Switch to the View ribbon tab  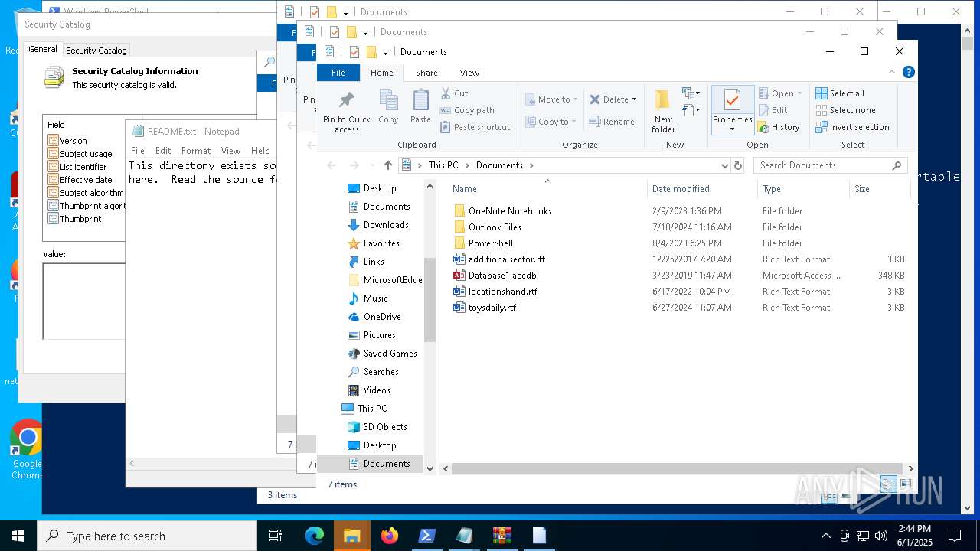tap(469, 73)
